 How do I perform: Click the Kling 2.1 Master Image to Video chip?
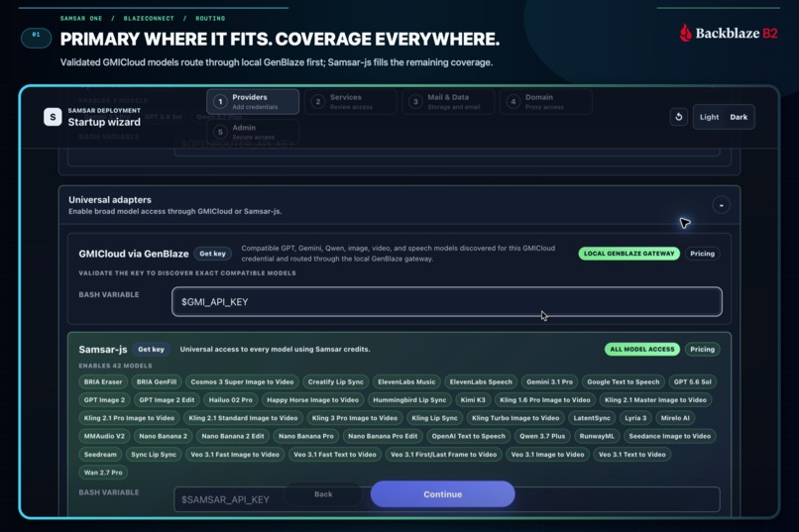coord(655,400)
